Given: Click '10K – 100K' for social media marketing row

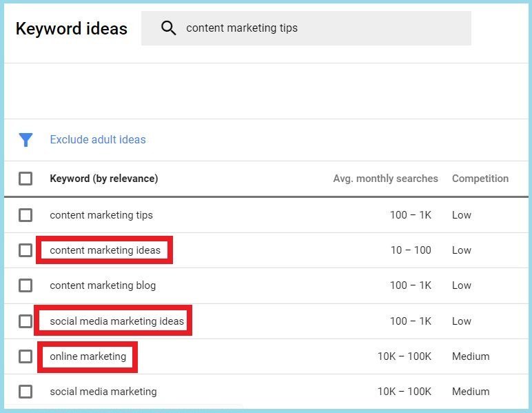Looking at the screenshot, I should pyautogui.click(x=405, y=392).
